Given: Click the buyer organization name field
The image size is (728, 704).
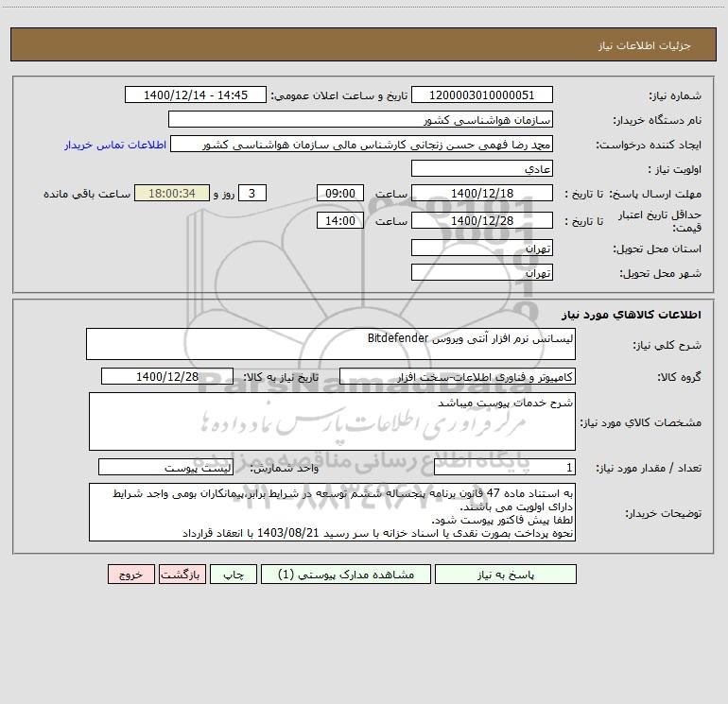Looking at the screenshot, I should [x=360, y=120].
